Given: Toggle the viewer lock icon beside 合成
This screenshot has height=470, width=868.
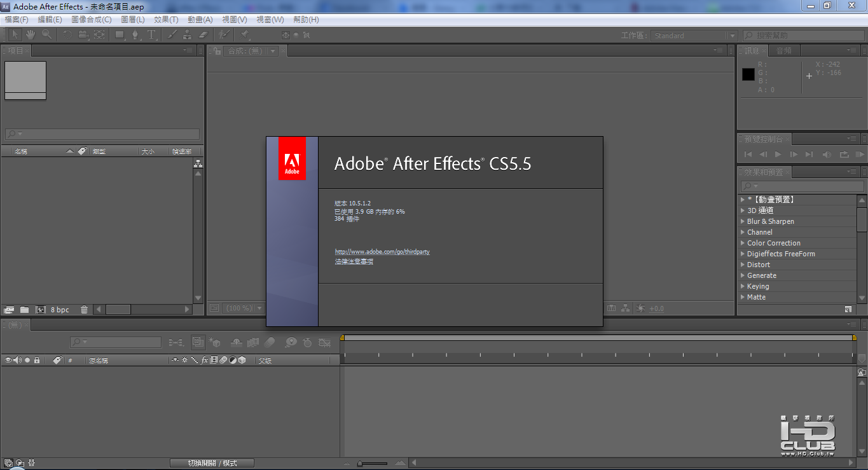Looking at the screenshot, I should [217, 51].
